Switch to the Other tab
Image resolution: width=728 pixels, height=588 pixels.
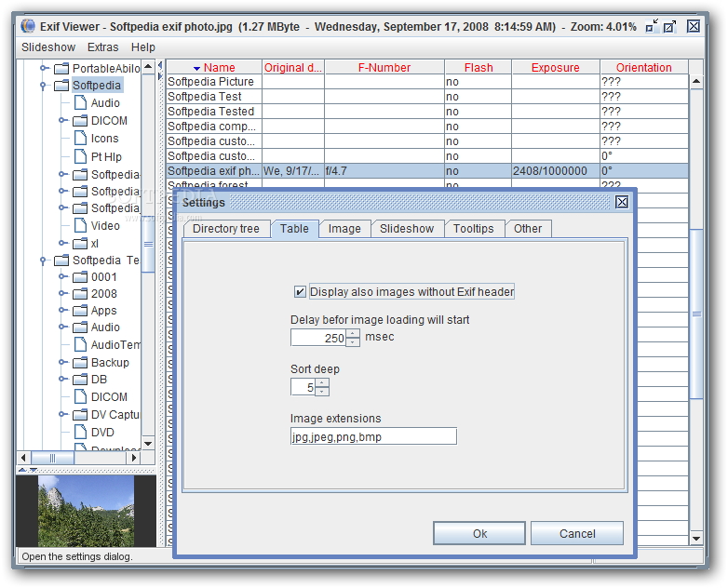(528, 229)
